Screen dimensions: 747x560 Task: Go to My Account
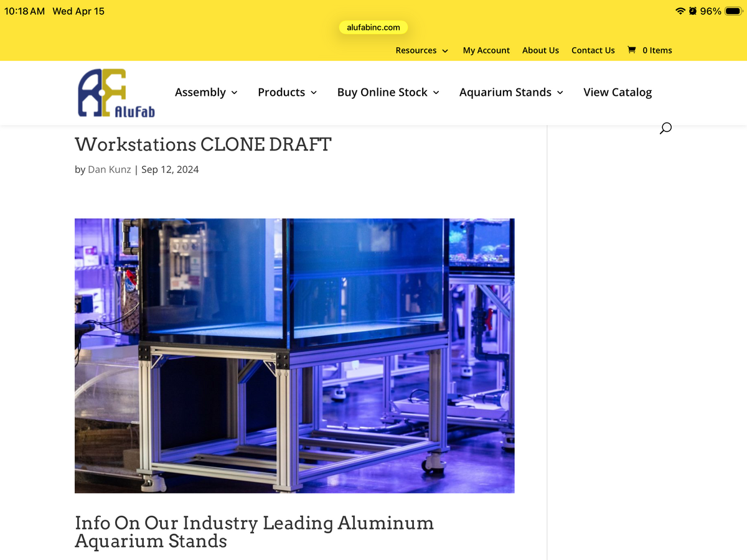pyautogui.click(x=486, y=50)
